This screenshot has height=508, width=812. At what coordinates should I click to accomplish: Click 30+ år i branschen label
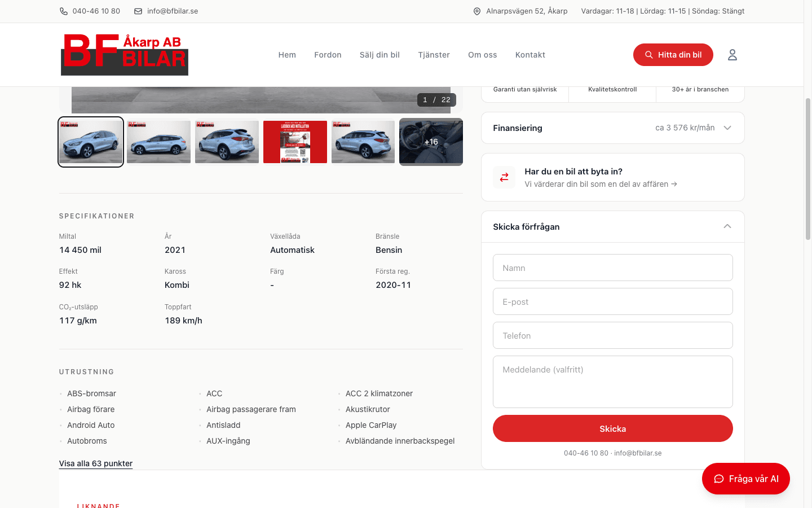pyautogui.click(x=700, y=89)
